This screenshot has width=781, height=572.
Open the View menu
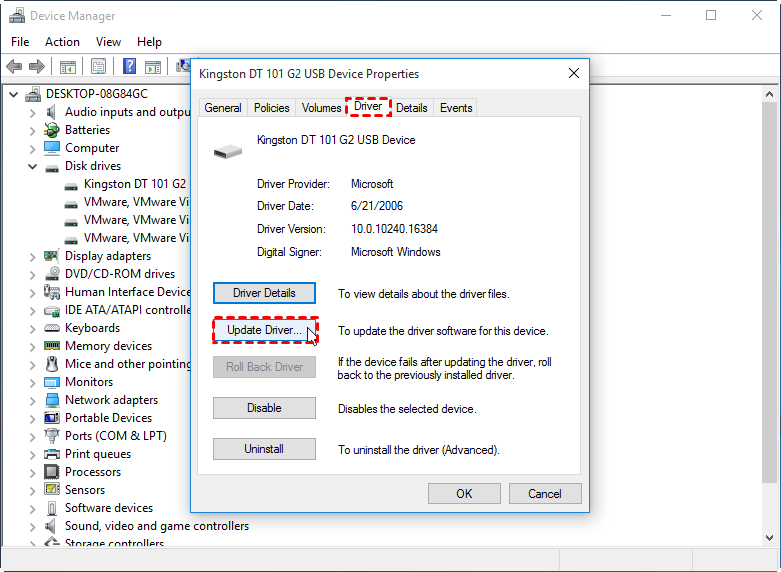[108, 42]
